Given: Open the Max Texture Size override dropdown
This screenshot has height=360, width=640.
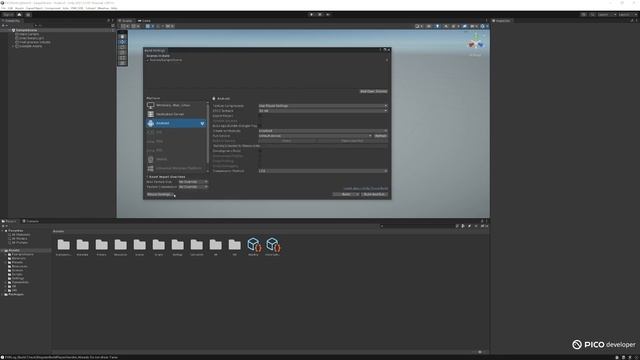Looking at the screenshot, I should 193,182.
